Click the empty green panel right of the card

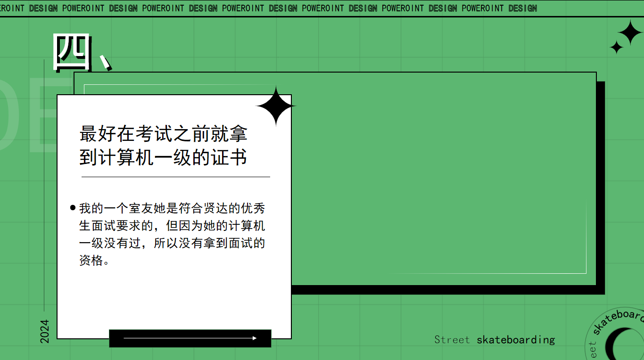(438, 179)
